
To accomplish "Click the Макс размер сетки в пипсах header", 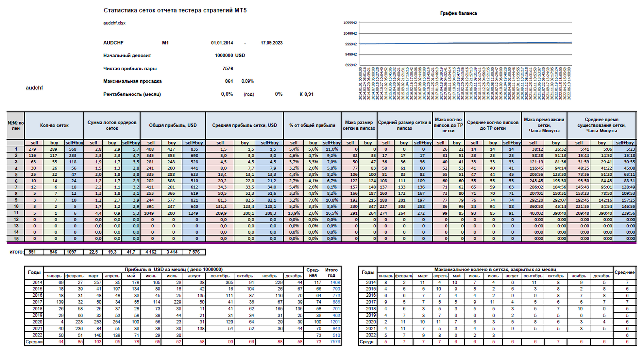I will click(x=358, y=125).
